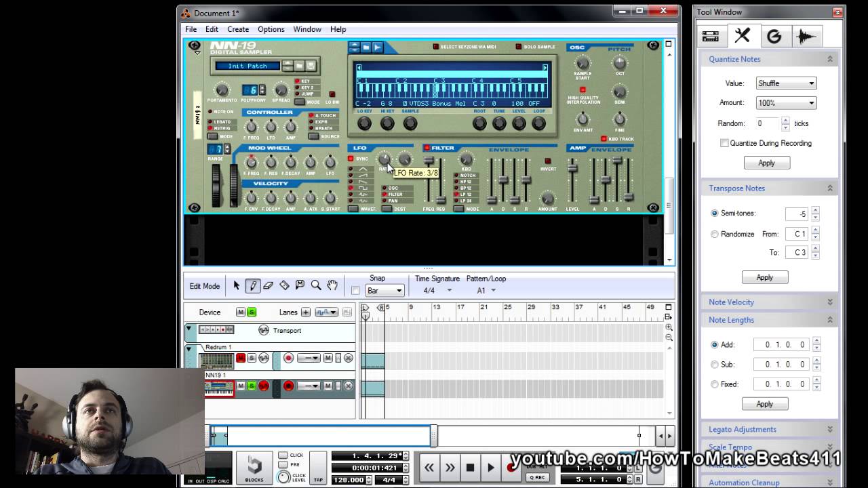Zoom out vertically on sequencer lanes
This screenshot has height=488, width=868.
(669, 338)
